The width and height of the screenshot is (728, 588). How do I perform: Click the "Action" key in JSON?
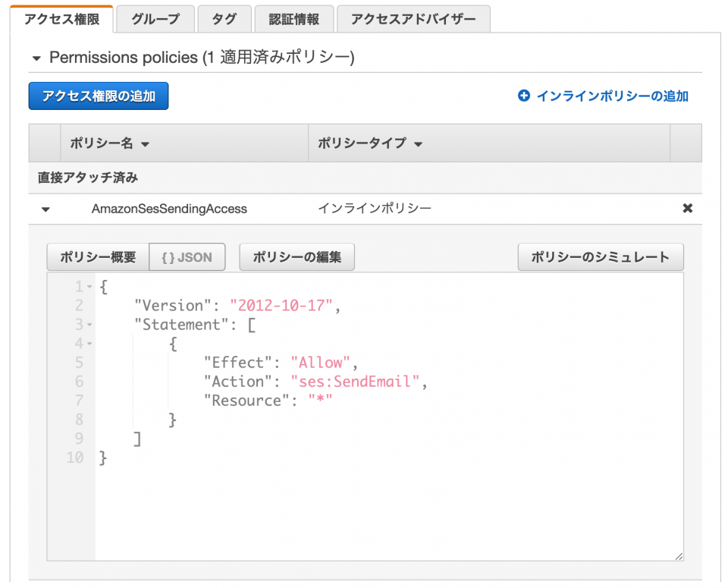pyautogui.click(x=237, y=382)
